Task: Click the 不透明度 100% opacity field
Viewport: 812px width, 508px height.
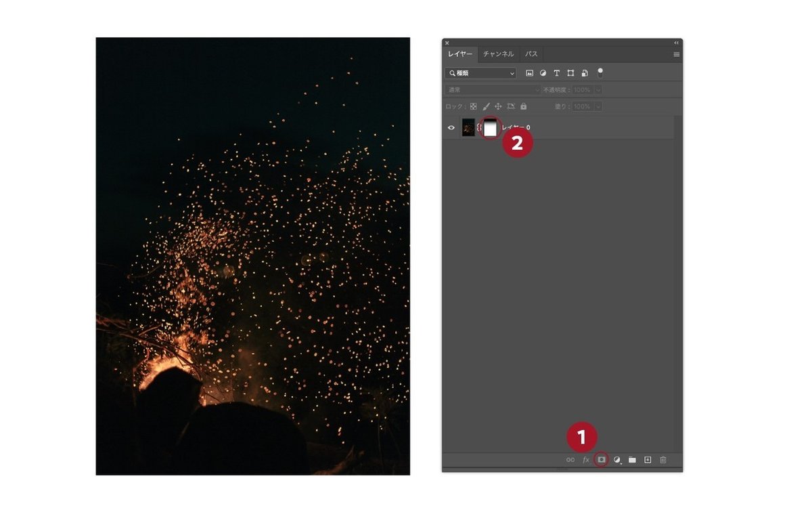Action: click(583, 90)
